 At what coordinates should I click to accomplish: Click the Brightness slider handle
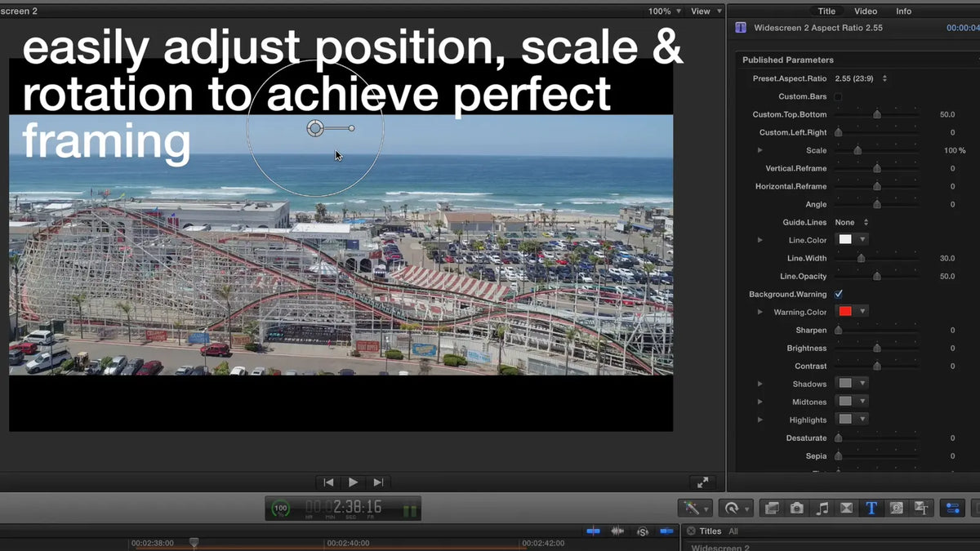click(x=877, y=349)
